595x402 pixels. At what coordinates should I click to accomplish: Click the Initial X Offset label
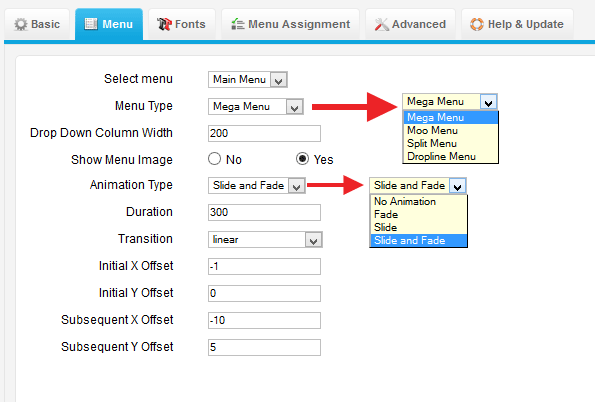136,265
